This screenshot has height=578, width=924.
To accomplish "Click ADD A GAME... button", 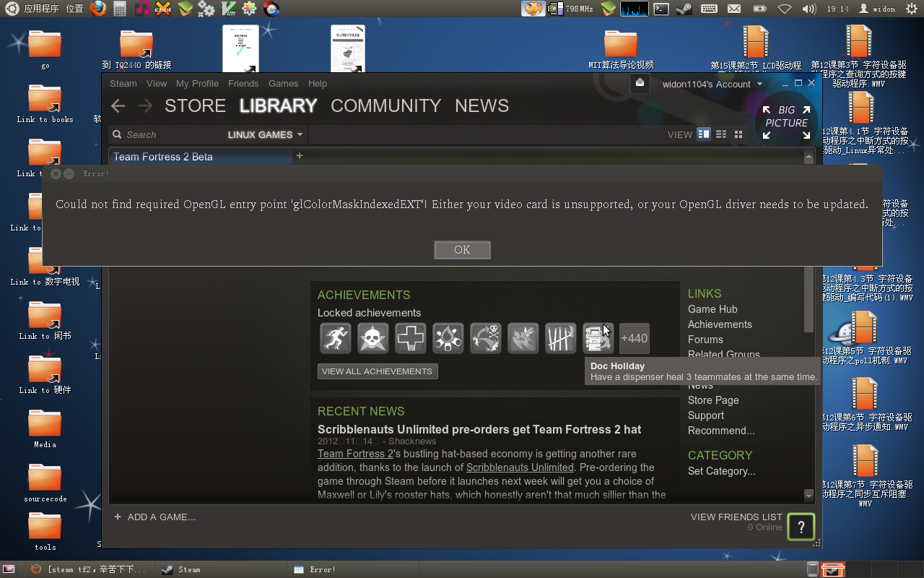I will [x=154, y=517].
